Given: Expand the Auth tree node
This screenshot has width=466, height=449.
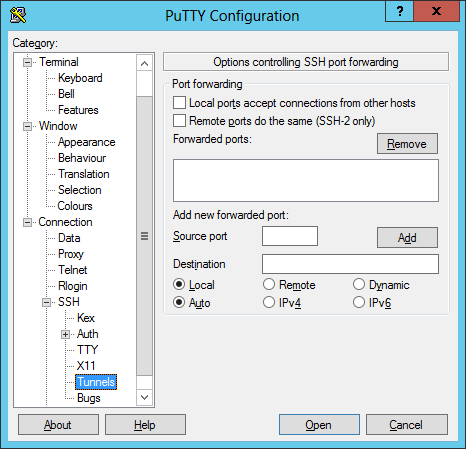Looking at the screenshot, I should [65, 334].
